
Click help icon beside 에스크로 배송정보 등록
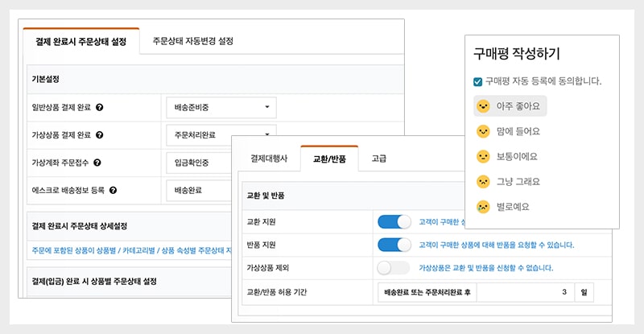click(x=114, y=191)
